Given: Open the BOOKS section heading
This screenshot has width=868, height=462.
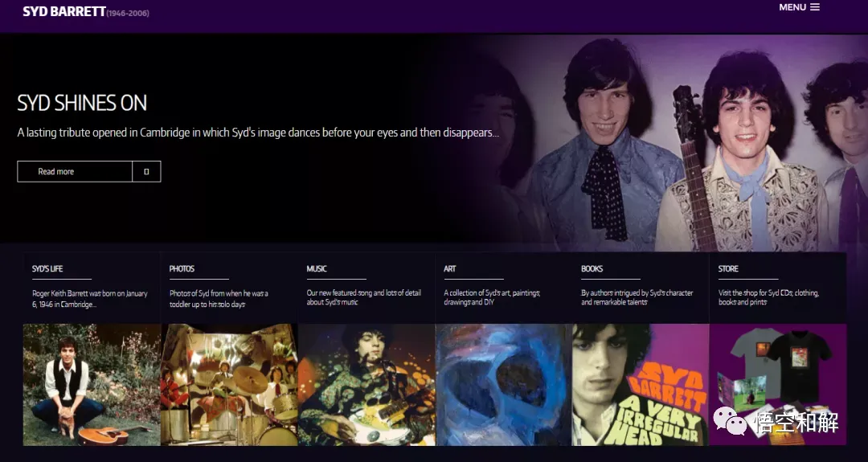Looking at the screenshot, I should coord(592,269).
